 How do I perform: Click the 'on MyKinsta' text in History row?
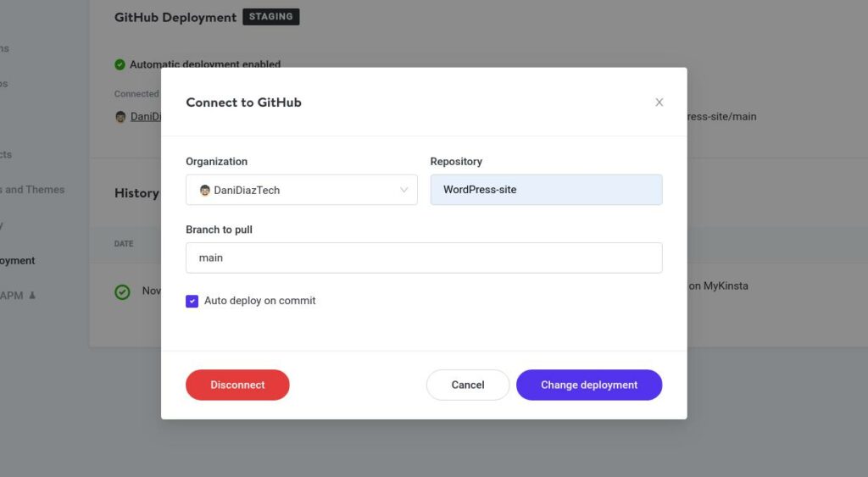[x=718, y=286]
